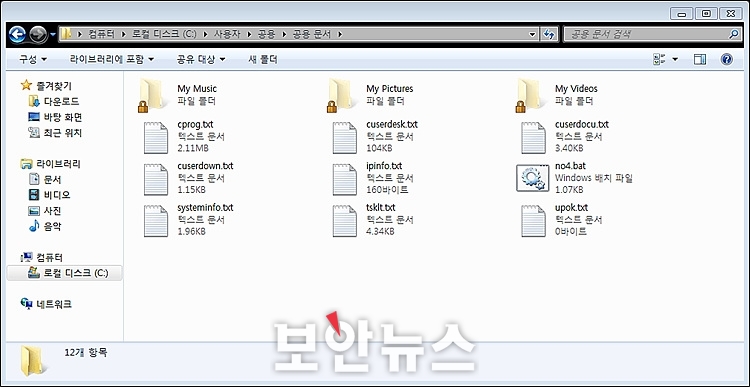Maximize the Explorer window
The height and width of the screenshot is (387, 750).
tap(706, 14)
